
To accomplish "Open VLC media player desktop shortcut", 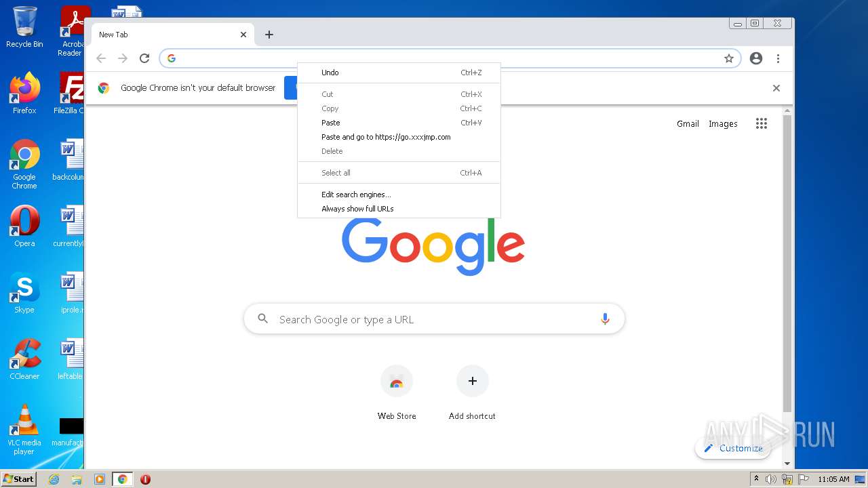I will [24, 430].
